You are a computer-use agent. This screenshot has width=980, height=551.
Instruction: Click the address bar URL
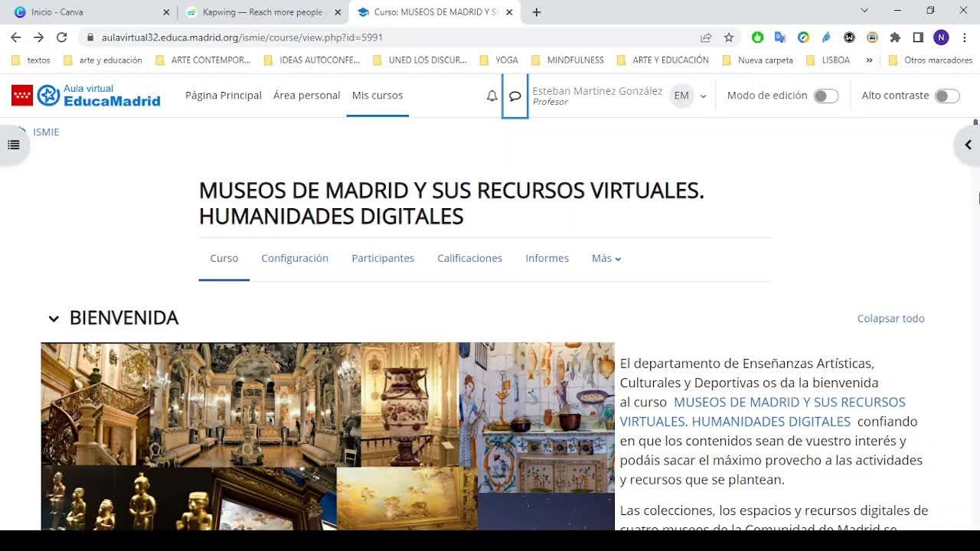(242, 37)
